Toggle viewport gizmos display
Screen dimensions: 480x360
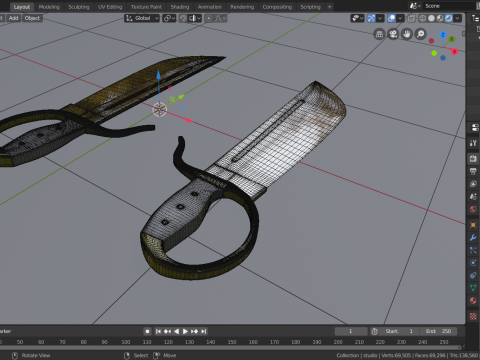(371, 18)
